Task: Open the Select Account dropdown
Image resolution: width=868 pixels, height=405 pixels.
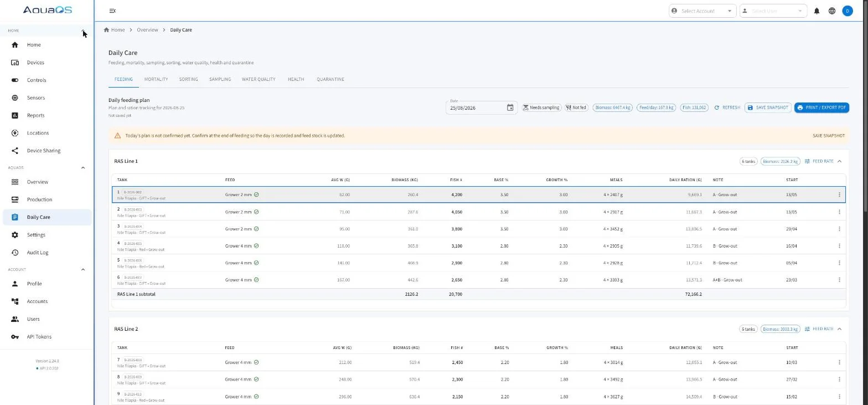Action: point(702,11)
